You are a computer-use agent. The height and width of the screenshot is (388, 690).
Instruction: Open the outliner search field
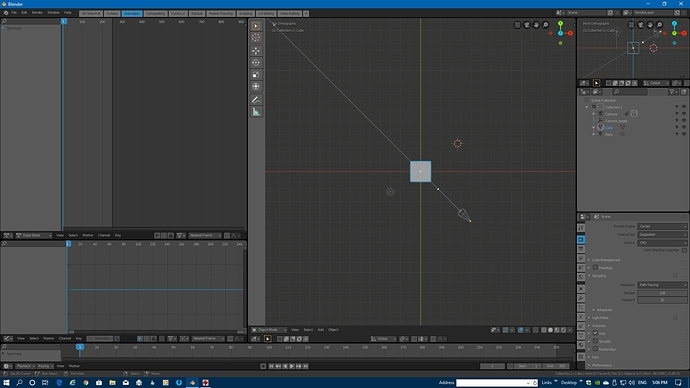point(630,92)
